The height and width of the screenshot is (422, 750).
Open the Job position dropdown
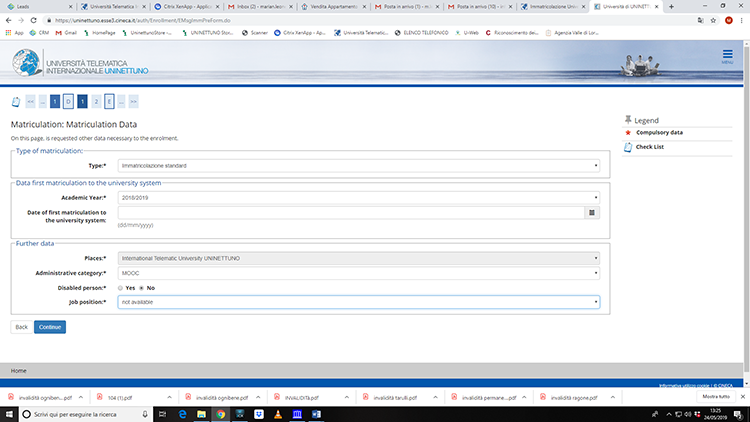358,301
